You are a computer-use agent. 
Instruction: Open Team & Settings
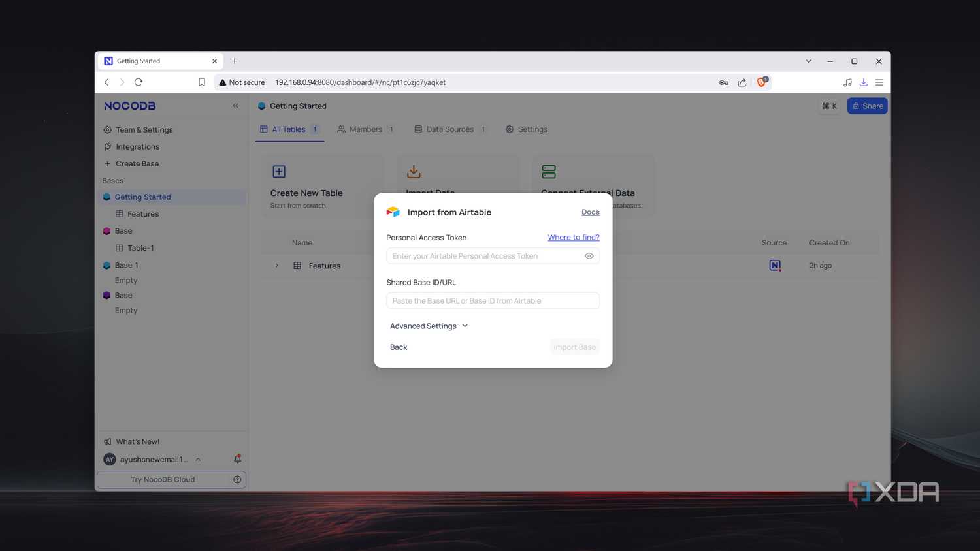tap(139, 130)
